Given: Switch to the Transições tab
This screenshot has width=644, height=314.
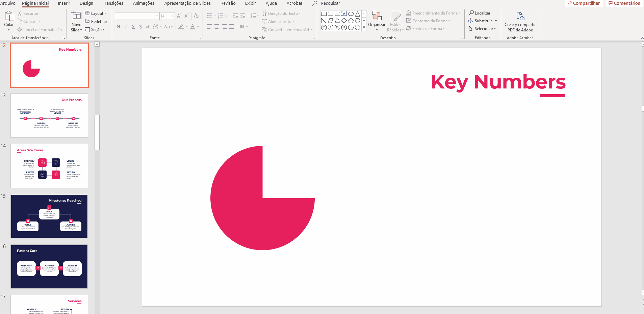Looking at the screenshot, I should click(x=113, y=3).
